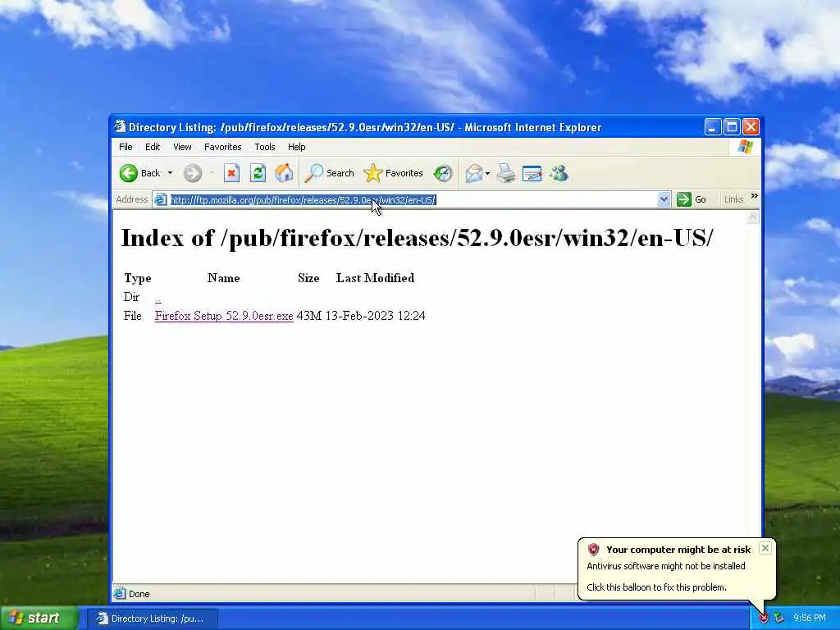Open the Tools menu
The width and height of the screenshot is (840, 630).
point(265,147)
